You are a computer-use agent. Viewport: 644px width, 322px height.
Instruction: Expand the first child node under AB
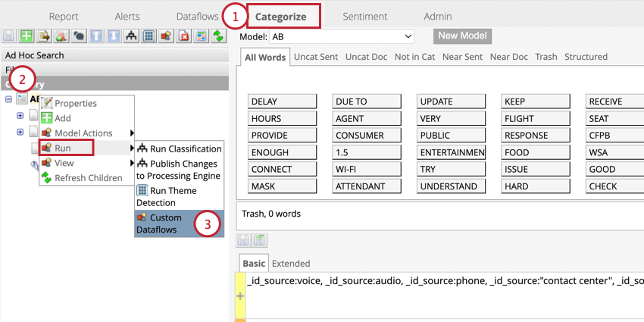(20, 115)
